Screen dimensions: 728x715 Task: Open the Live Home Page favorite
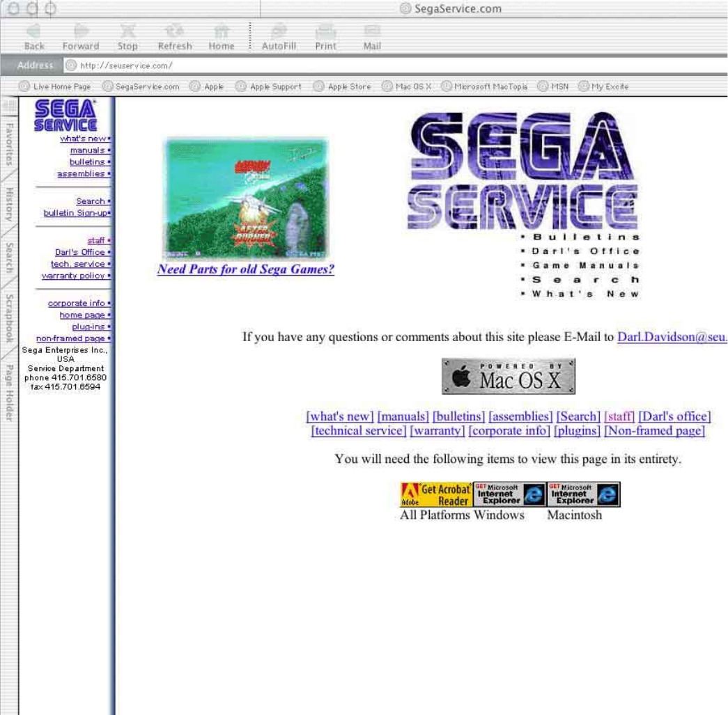tap(55, 86)
